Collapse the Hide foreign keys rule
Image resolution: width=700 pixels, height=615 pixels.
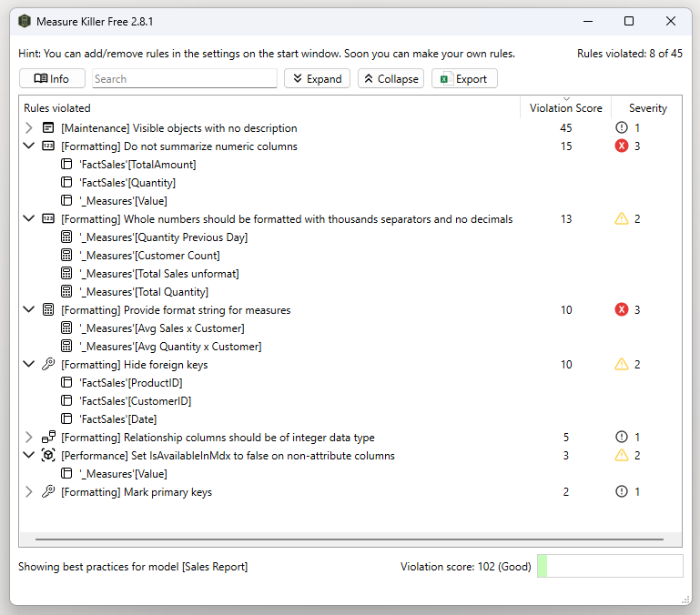(x=29, y=364)
